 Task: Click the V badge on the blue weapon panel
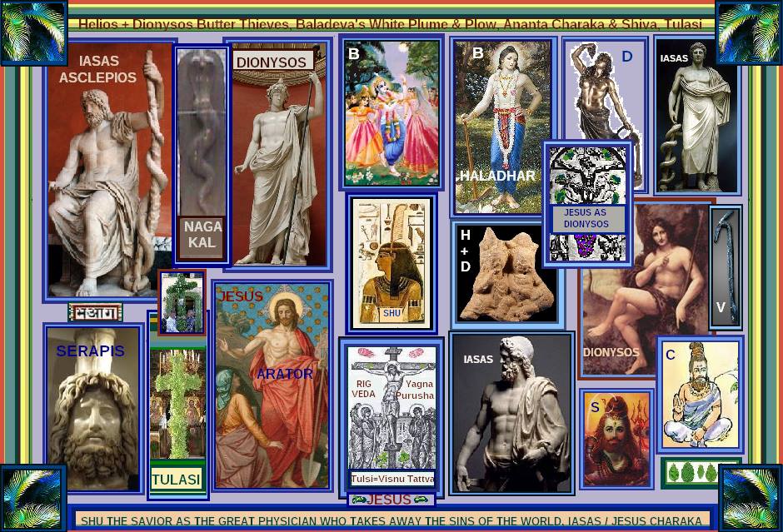coord(721,307)
